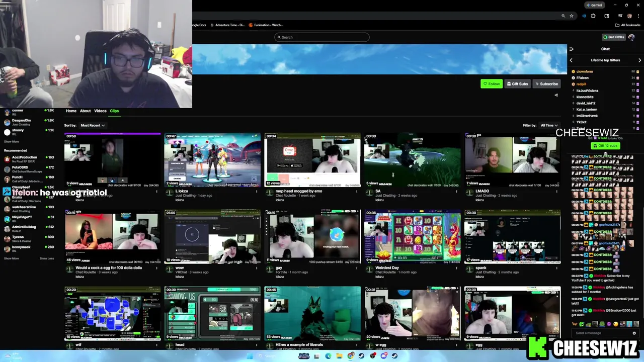The image size is (644, 362).
Task: Open the options menu on the 'Weirdest Day' clip
Action: tap(457, 268)
